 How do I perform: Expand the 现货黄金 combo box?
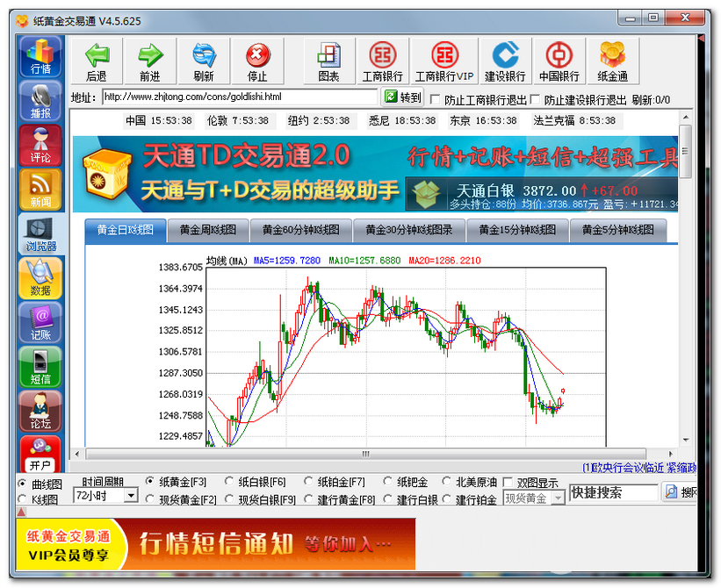pyautogui.click(x=559, y=498)
